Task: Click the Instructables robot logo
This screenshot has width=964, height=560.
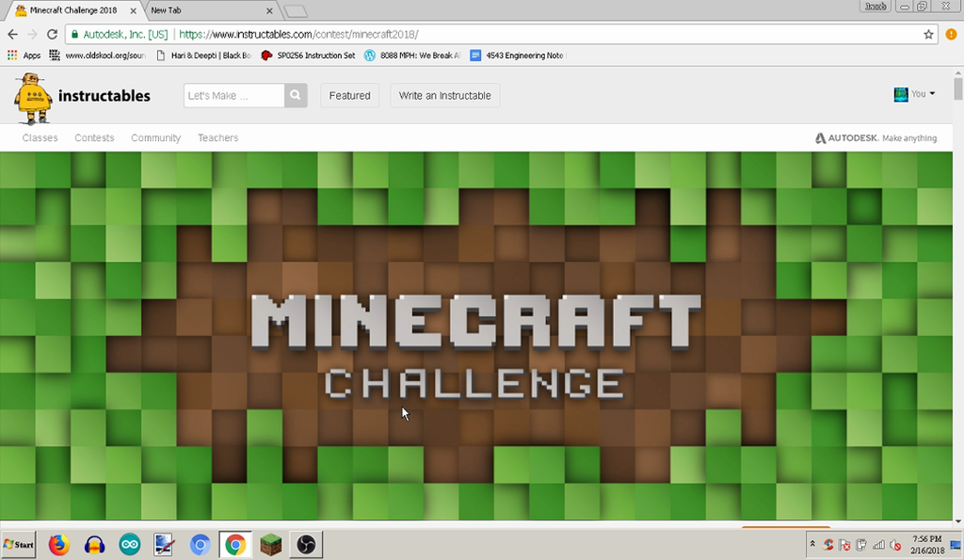Action: [x=33, y=98]
